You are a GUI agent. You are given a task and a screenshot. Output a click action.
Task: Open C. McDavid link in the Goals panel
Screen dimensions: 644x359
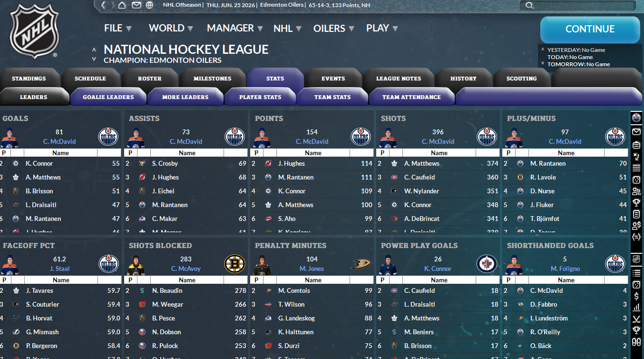(x=59, y=141)
